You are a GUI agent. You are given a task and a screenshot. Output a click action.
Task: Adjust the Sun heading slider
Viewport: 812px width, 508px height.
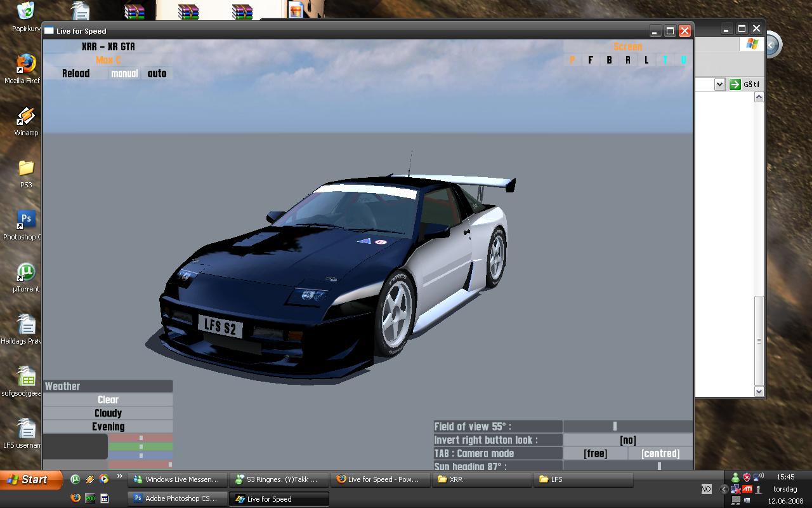pos(627,466)
